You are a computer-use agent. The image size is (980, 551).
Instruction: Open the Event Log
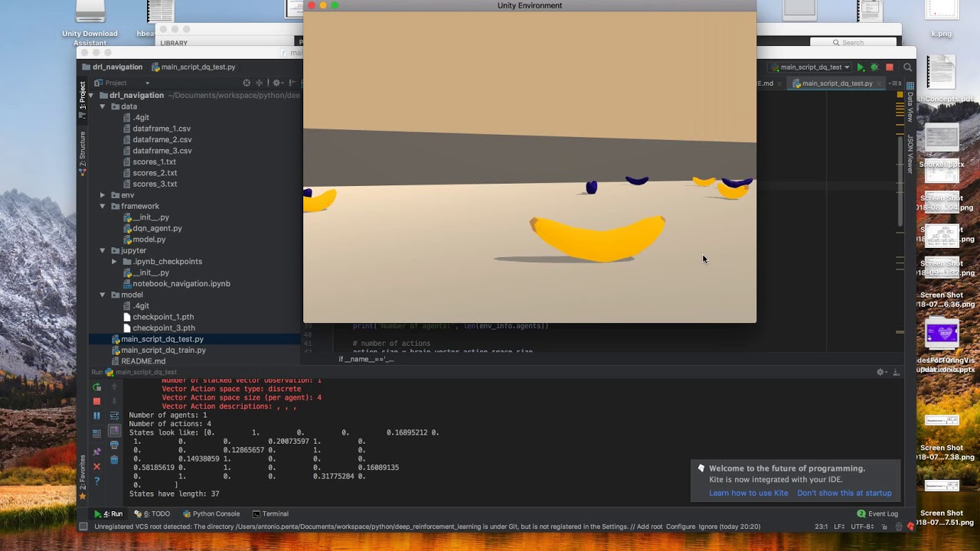[x=877, y=514]
